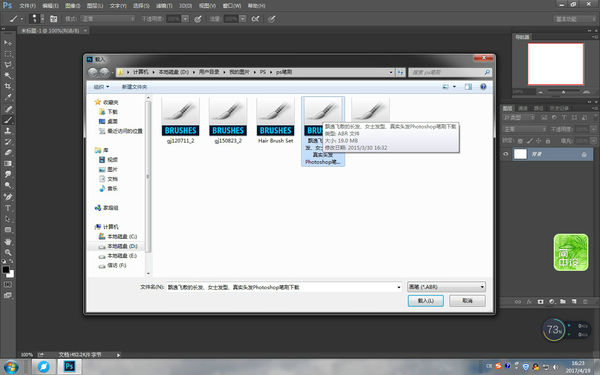Click the Ps logo in top-left corner
The image size is (600, 375).
pyautogui.click(x=7, y=5)
